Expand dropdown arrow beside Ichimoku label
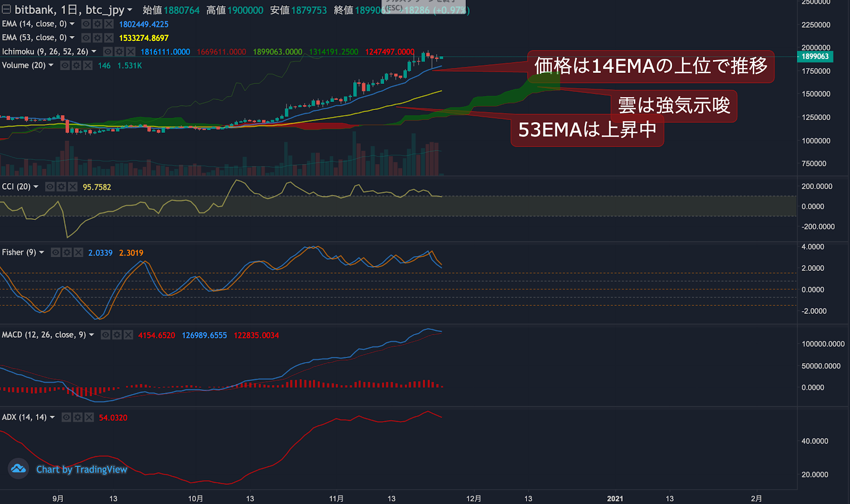 pos(94,52)
